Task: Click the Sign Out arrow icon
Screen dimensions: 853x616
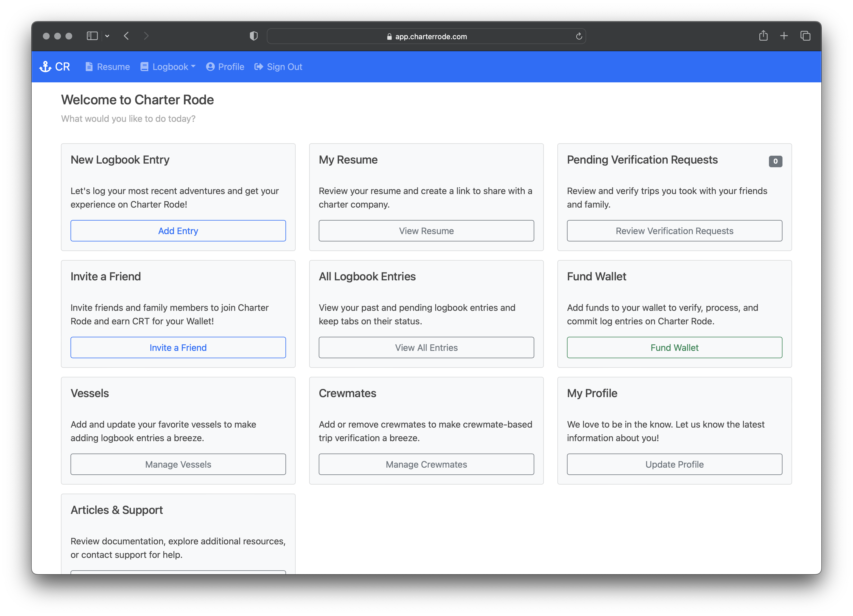Action: pos(259,67)
